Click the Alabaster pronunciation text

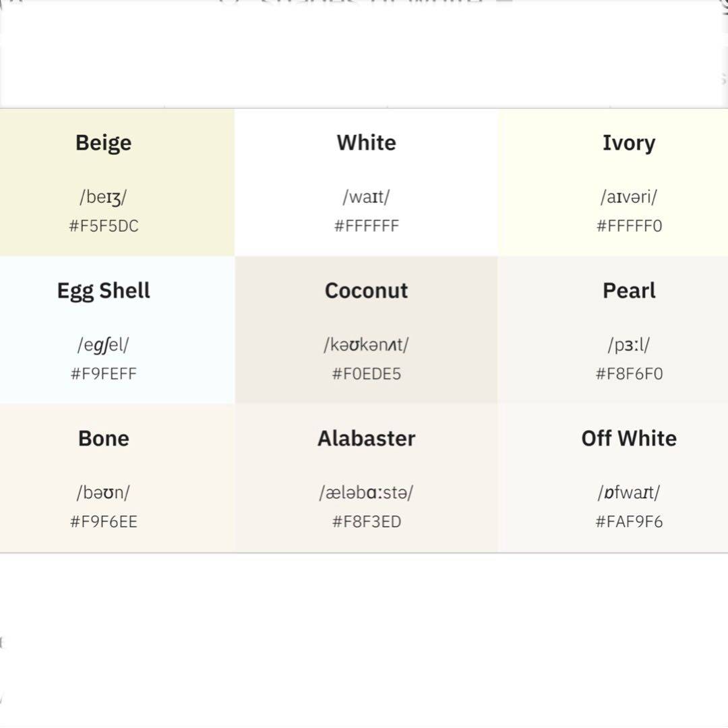coord(366,493)
